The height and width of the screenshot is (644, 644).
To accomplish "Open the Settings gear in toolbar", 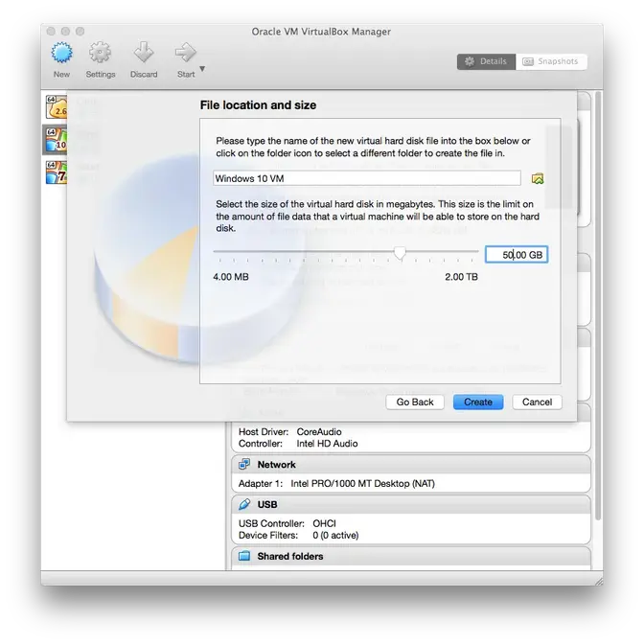I will pos(101,52).
